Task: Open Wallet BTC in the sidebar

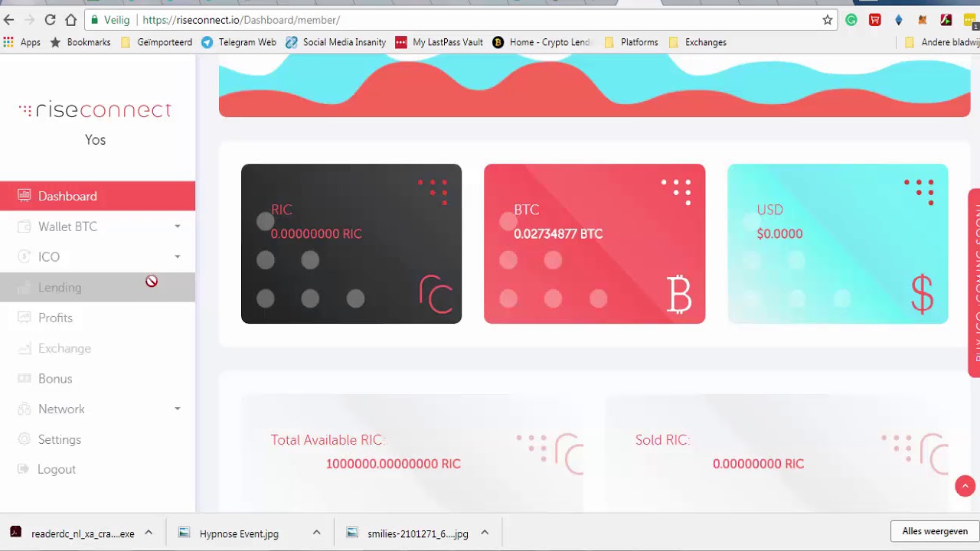Action: [97, 227]
